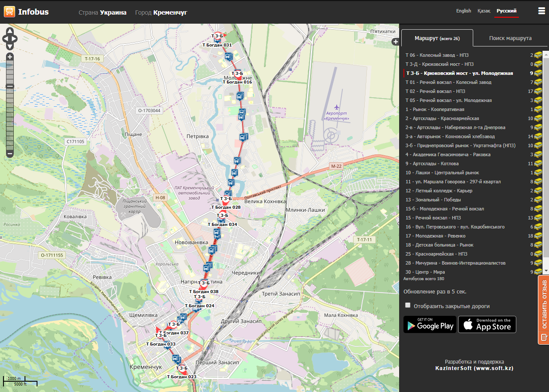The height and width of the screenshot is (392, 549).
Task: Expand the map layer switcher plus button
Action: (395, 42)
